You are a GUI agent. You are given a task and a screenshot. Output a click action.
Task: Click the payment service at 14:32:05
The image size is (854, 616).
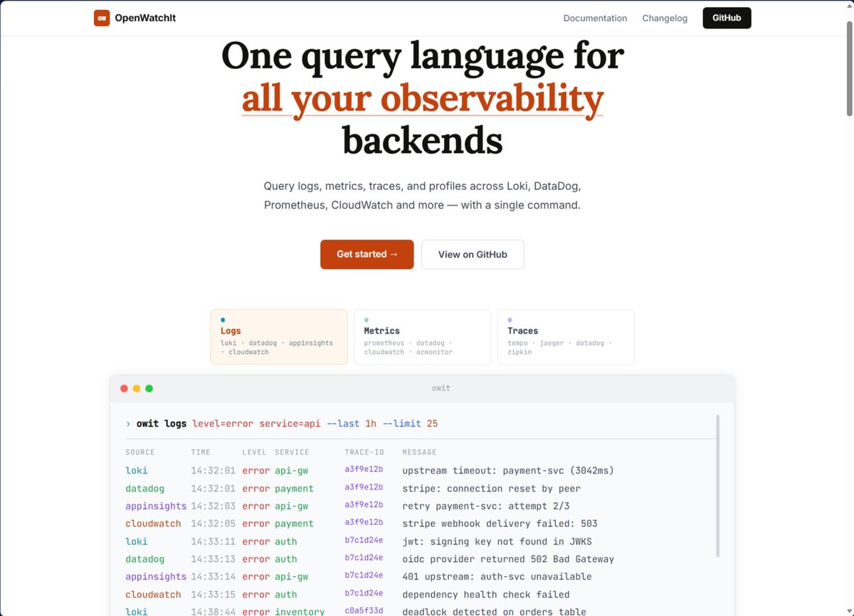pyautogui.click(x=294, y=524)
